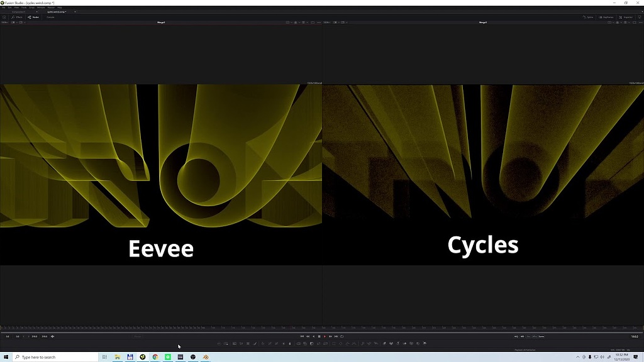This screenshot has height=362, width=644.
Task: Toggle loop playback mode
Action: [x=341, y=337]
